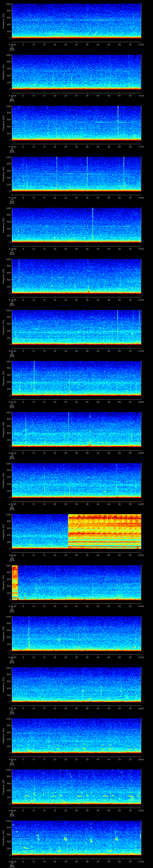Click the 4:20:00 start time label

12,351
